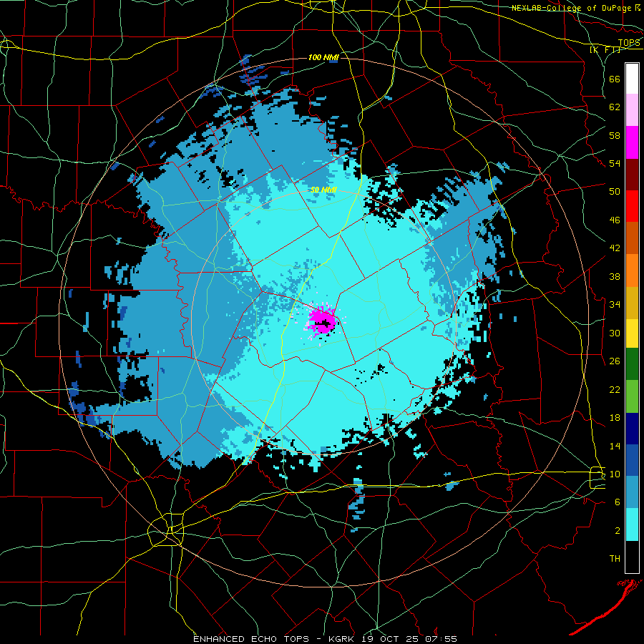
Task: Click the '42' legend value
Action: 615,248
